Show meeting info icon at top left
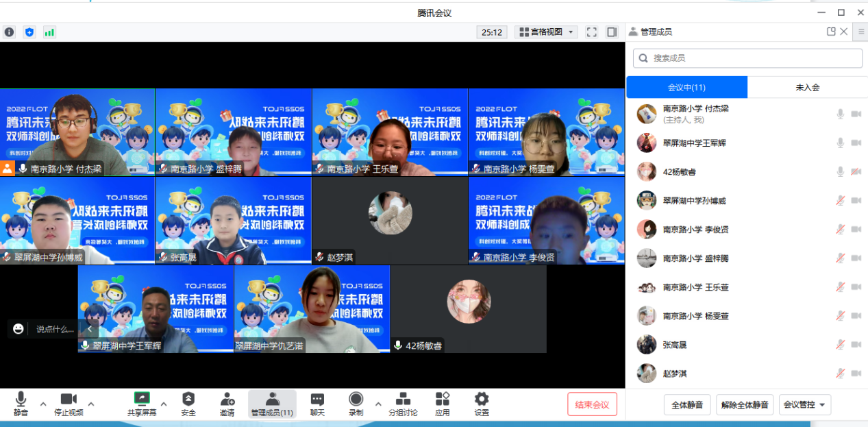868x427 pixels. click(9, 32)
